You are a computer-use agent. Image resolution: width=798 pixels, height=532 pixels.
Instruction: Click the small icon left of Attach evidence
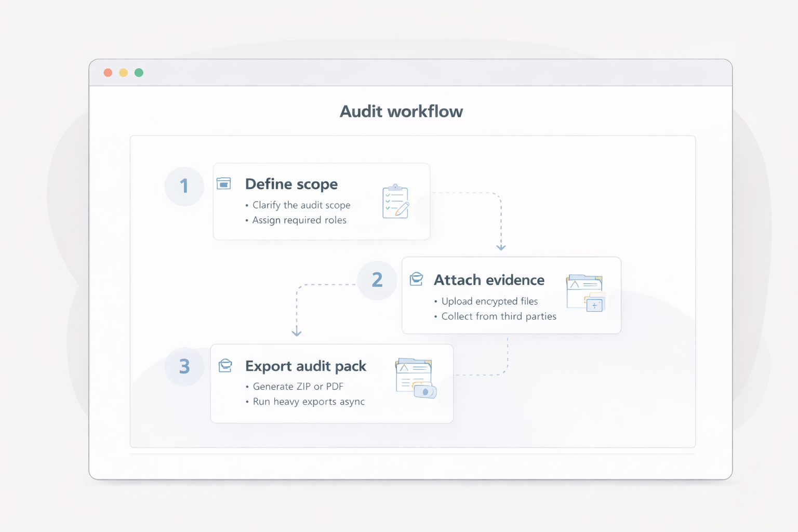pos(416,279)
